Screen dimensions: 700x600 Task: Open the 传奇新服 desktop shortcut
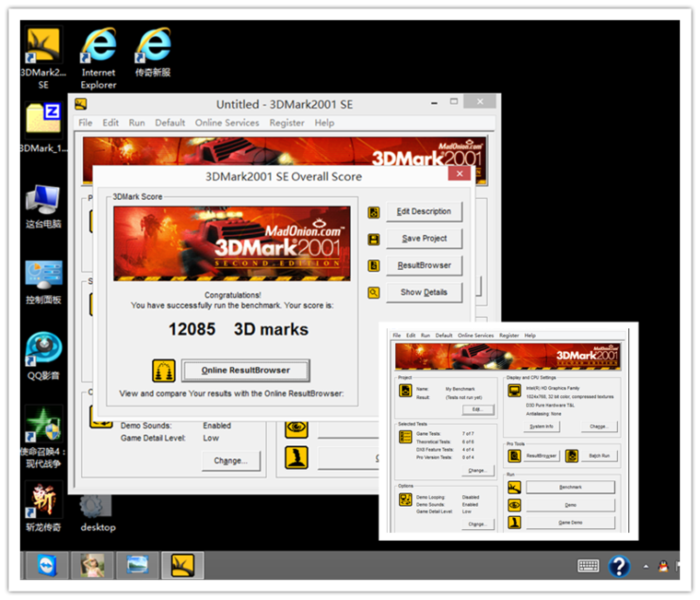pyautogui.click(x=153, y=52)
